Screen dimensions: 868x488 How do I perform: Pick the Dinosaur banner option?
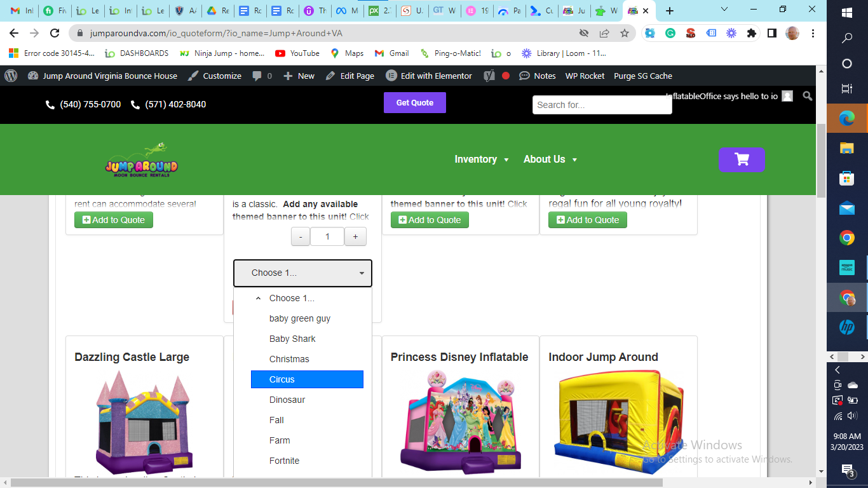pos(287,400)
